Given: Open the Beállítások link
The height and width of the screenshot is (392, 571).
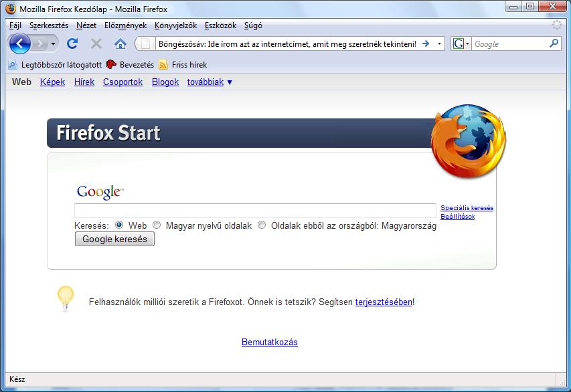Looking at the screenshot, I should coord(458,217).
